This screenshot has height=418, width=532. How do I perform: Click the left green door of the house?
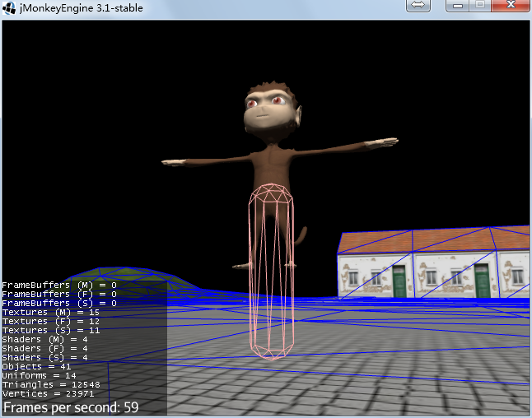pyautogui.click(x=400, y=281)
